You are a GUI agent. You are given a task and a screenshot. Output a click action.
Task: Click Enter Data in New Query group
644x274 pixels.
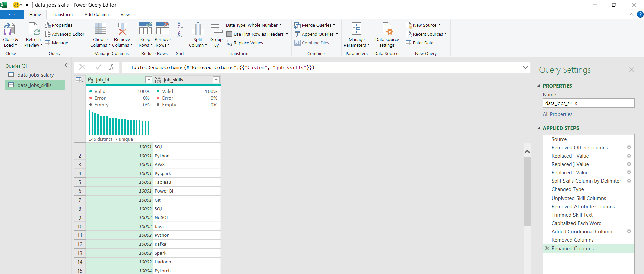coord(420,43)
